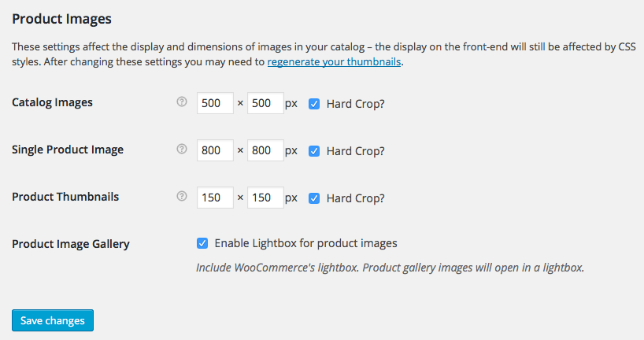Screen dimensions: 644x340
Task: Click 'Hard Crop?' label text in Product Thumbnails row
Action: pyautogui.click(x=356, y=198)
